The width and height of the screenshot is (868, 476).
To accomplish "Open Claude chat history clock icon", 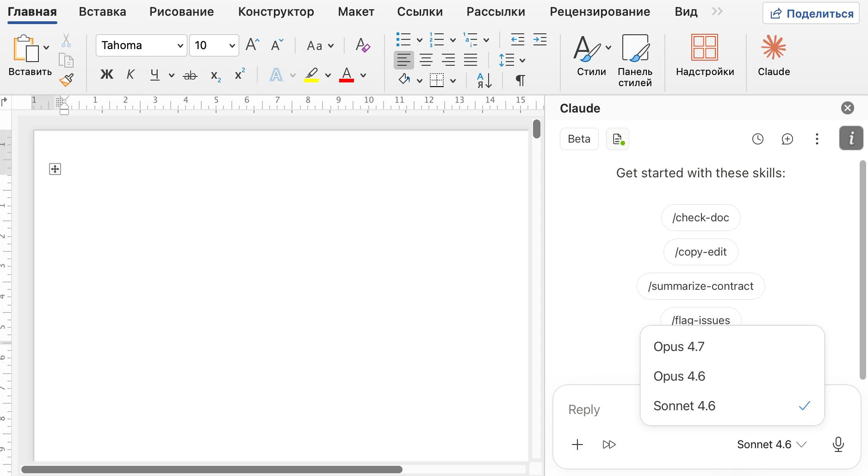I will click(x=757, y=139).
